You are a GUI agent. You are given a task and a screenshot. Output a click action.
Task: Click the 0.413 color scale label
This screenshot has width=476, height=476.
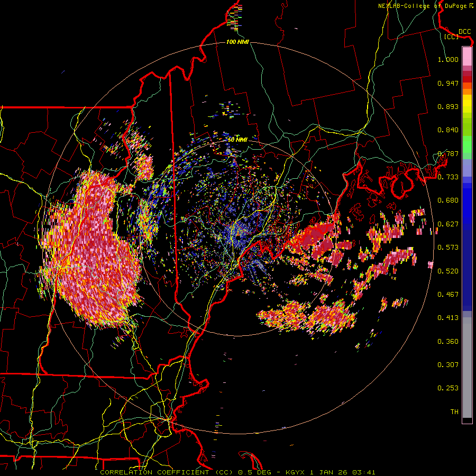[448, 318]
